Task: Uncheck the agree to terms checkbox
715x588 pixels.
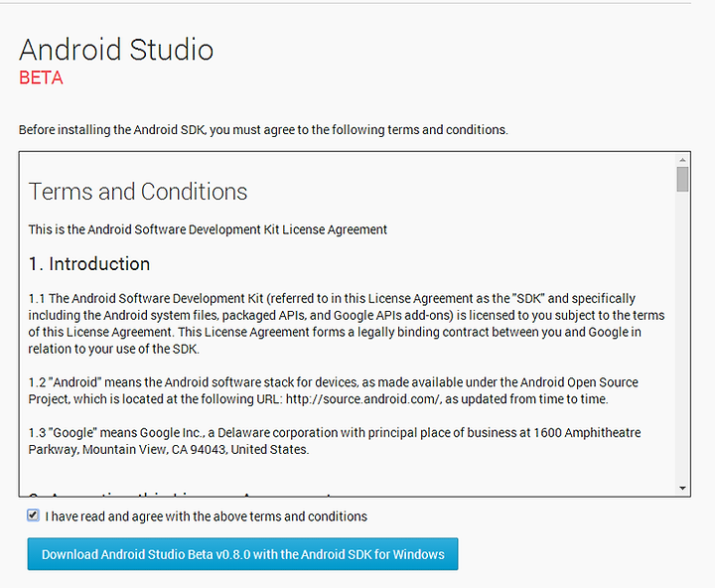Action: tap(33, 515)
